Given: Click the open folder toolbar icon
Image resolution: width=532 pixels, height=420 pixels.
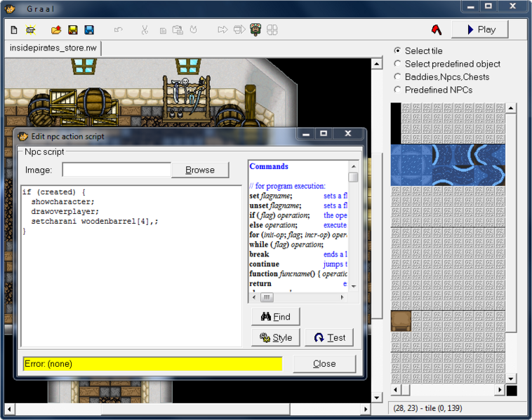Looking at the screenshot, I should pyautogui.click(x=56, y=30).
